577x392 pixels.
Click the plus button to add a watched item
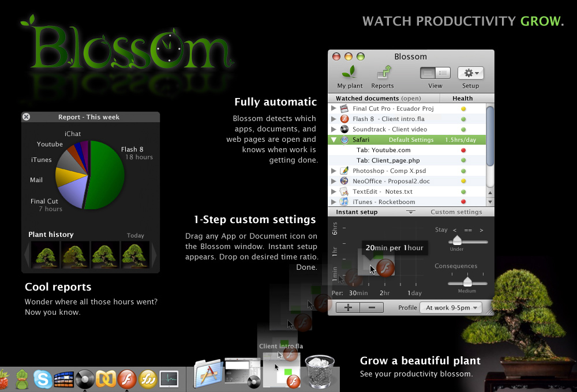348,307
